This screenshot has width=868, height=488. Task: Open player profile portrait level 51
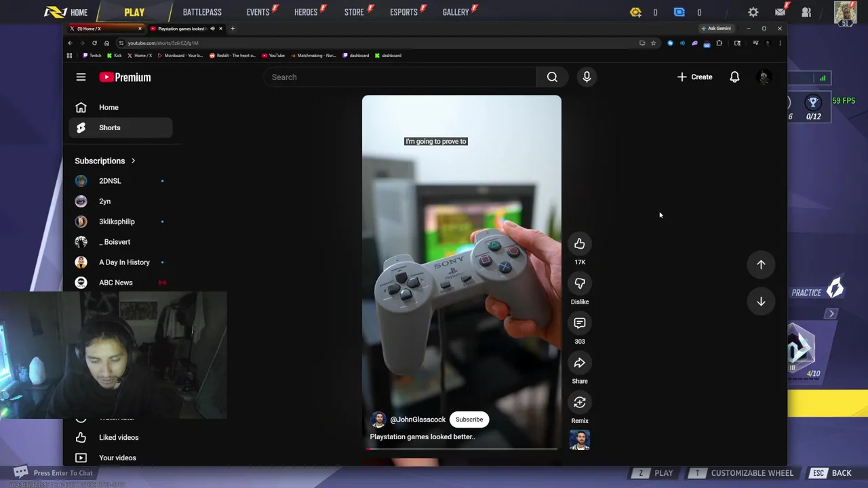coord(845,14)
